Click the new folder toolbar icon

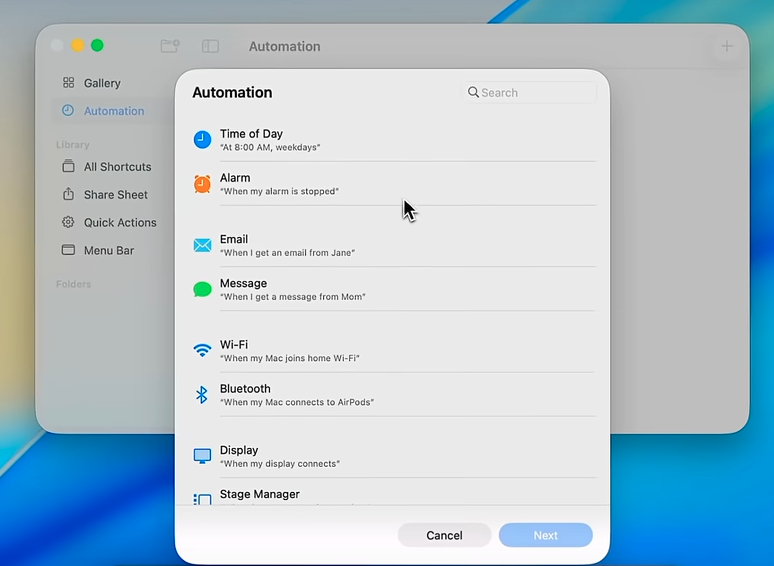point(170,46)
